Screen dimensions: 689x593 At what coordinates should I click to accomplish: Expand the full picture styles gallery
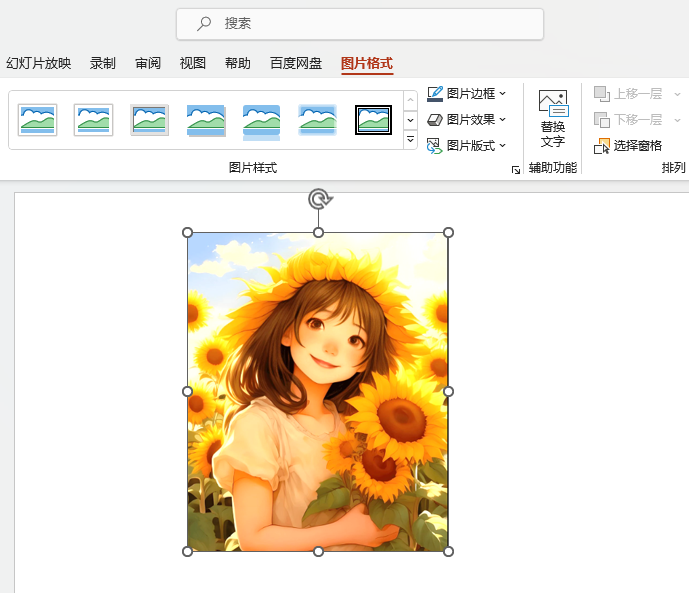[x=410, y=139]
